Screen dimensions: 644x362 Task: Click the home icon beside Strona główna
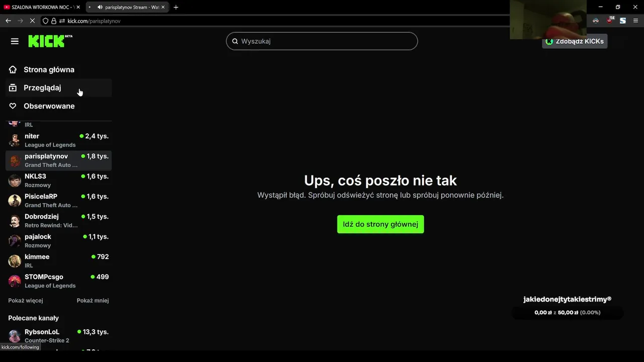pyautogui.click(x=13, y=69)
